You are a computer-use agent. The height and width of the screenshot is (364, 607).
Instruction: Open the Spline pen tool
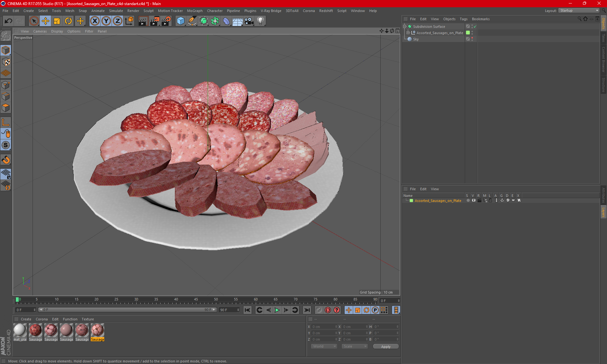pyautogui.click(x=192, y=21)
